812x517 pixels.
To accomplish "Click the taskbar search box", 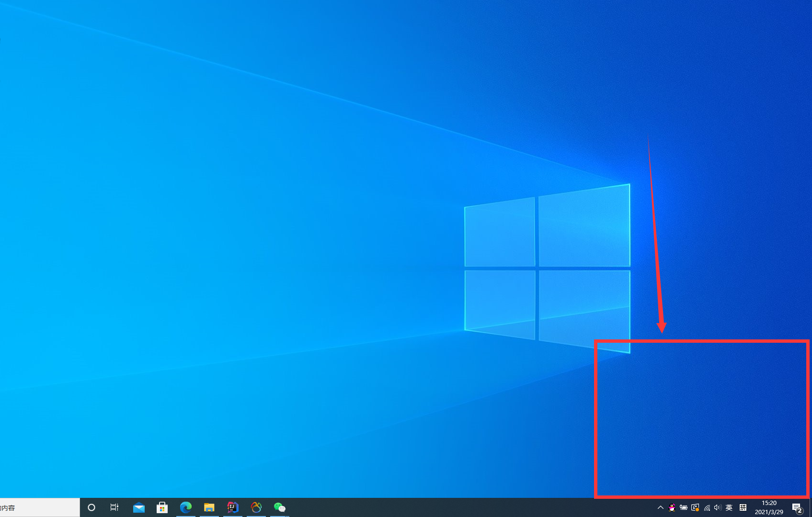I will 40,507.
